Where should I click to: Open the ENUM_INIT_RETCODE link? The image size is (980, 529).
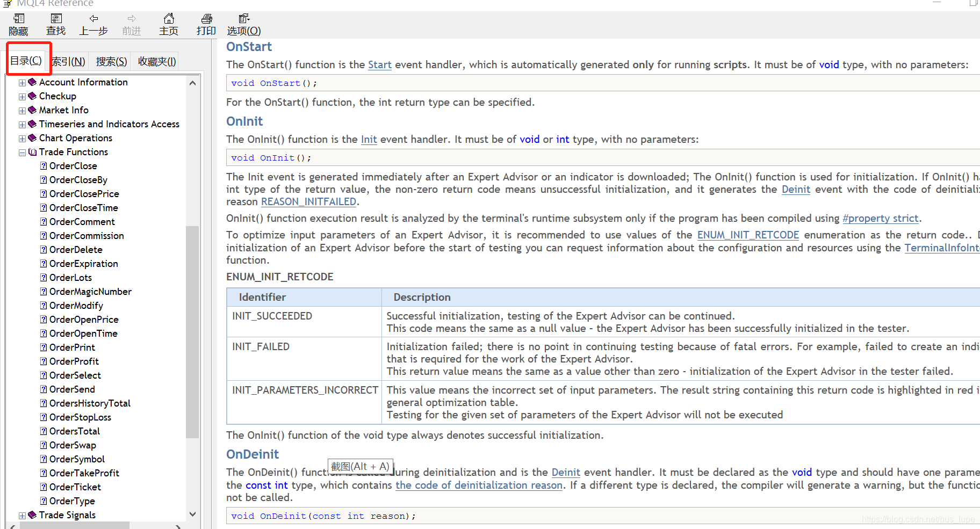[x=748, y=235]
